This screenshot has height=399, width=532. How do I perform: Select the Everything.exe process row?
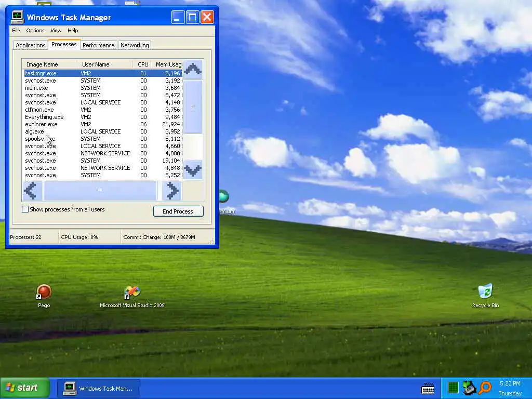pos(103,117)
